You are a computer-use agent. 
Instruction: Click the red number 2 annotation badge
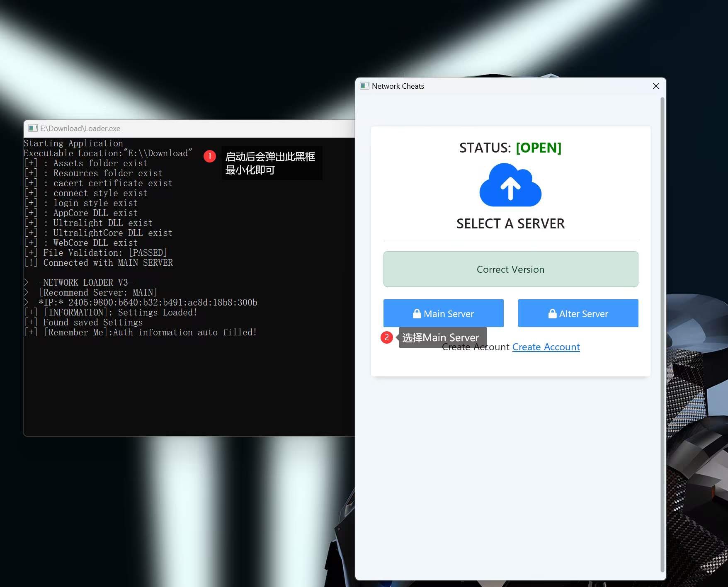coord(386,337)
